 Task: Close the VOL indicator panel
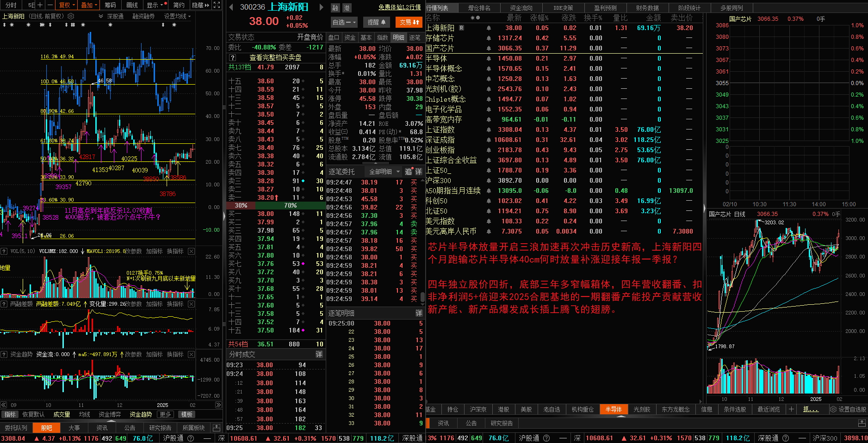pyautogui.click(x=192, y=251)
